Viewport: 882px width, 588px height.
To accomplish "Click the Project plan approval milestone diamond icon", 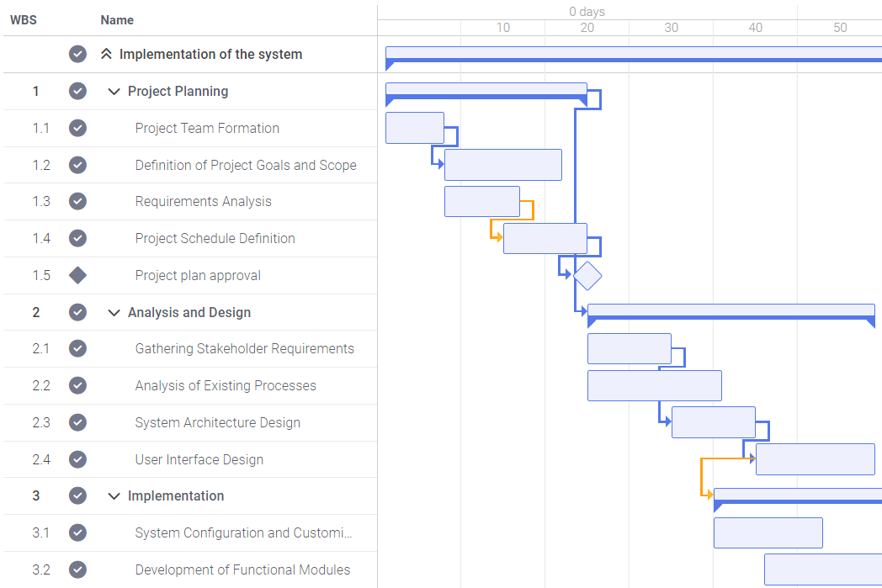I will [x=77, y=275].
